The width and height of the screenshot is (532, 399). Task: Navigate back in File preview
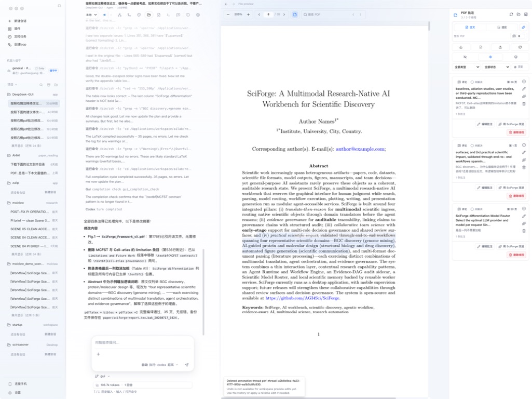pyautogui.click(x=226, y=4)
